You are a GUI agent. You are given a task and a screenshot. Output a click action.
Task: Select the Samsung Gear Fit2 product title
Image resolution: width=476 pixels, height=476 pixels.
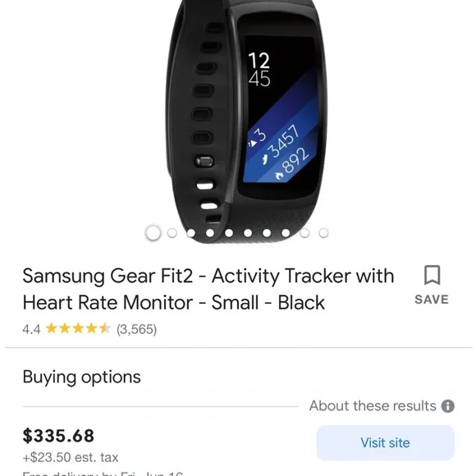click(208, 289)
